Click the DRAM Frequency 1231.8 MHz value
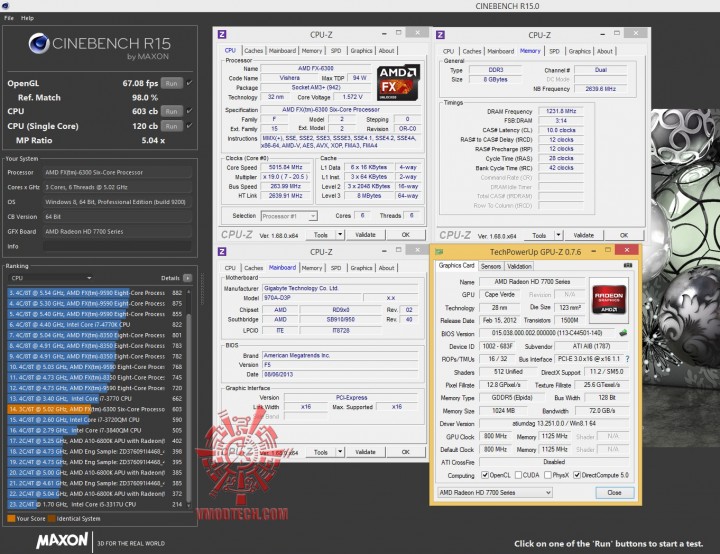Viewport: 720px width, 554px height. [x=561, y=111]
